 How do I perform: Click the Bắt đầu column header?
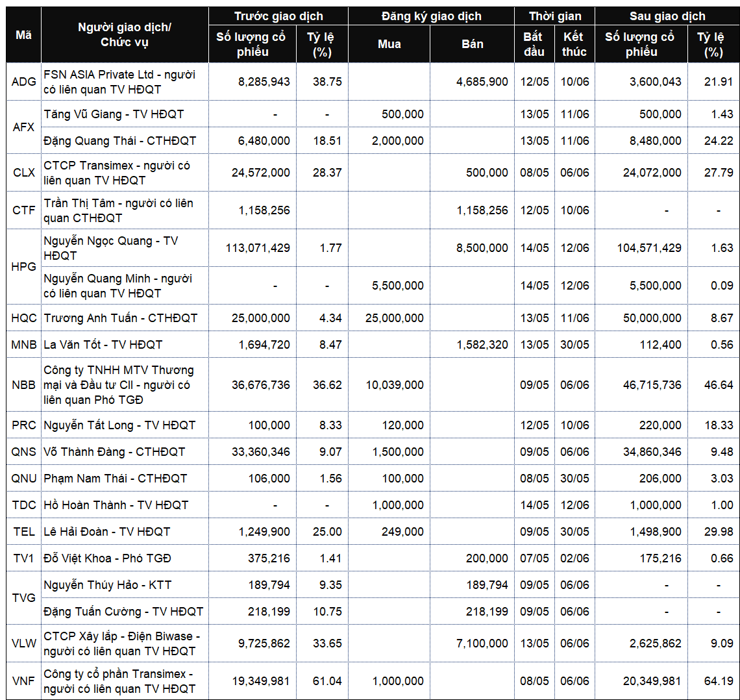[534, 44]
